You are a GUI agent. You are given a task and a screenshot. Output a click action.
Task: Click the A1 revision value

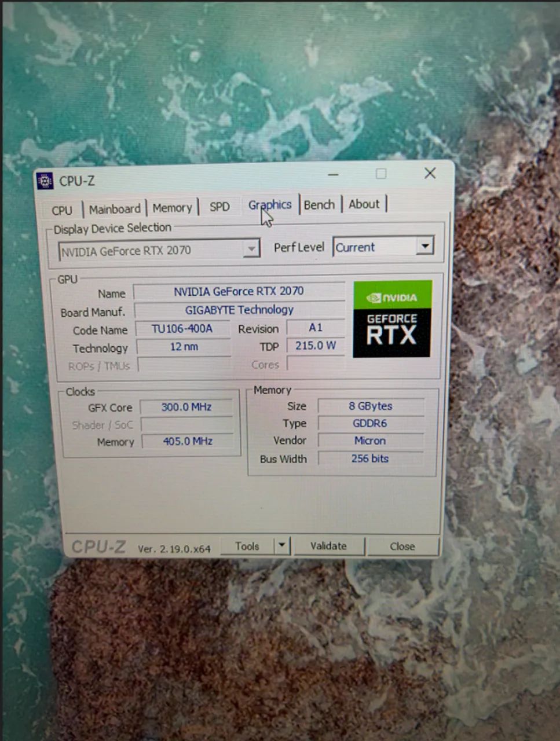[x=316, y=328]
